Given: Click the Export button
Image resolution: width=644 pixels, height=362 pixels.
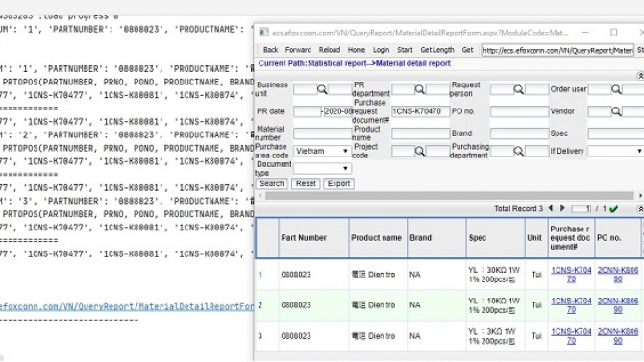Looking at the screenshot, I should pyautogui.click(x=338, y=183).
